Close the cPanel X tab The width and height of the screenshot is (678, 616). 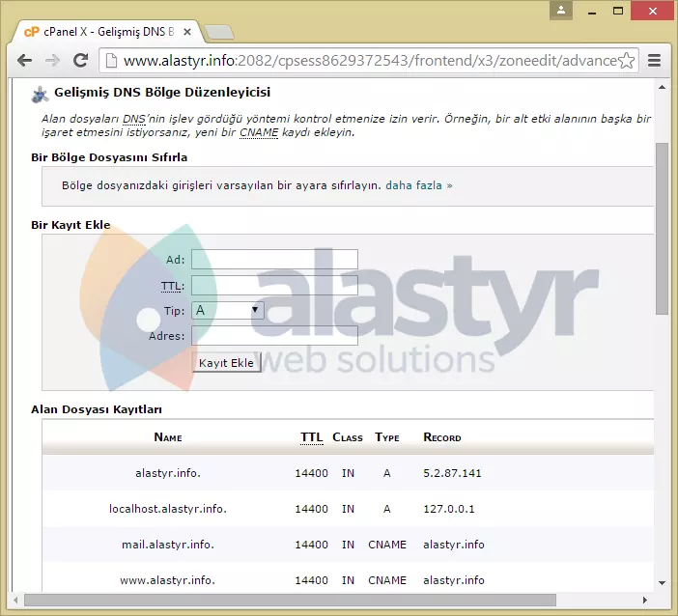187,32
